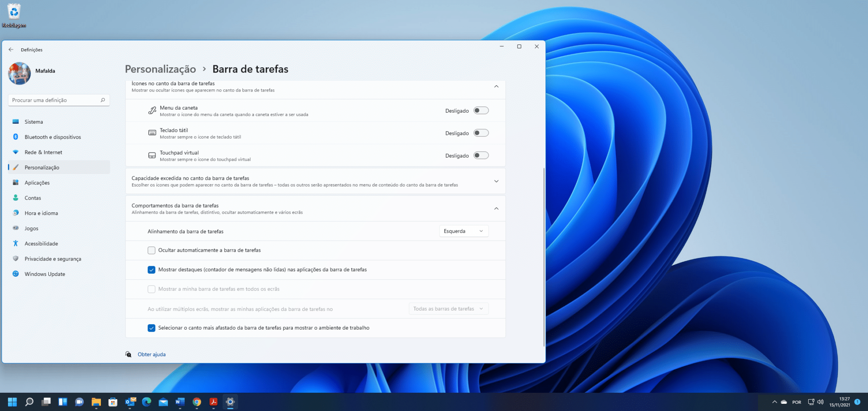Expand Capacidade excedida no canto section
This screenshot has height=411, width=868.
coord(496,181)
